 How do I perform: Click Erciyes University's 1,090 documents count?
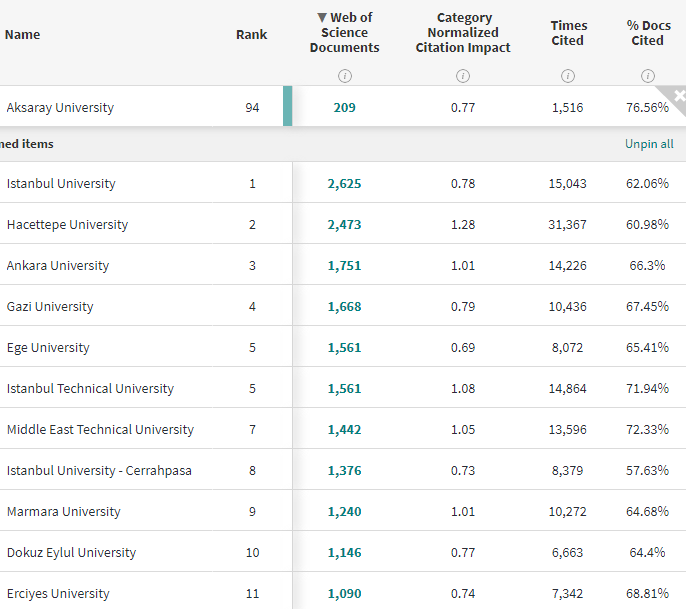click(x=344, y=594)
